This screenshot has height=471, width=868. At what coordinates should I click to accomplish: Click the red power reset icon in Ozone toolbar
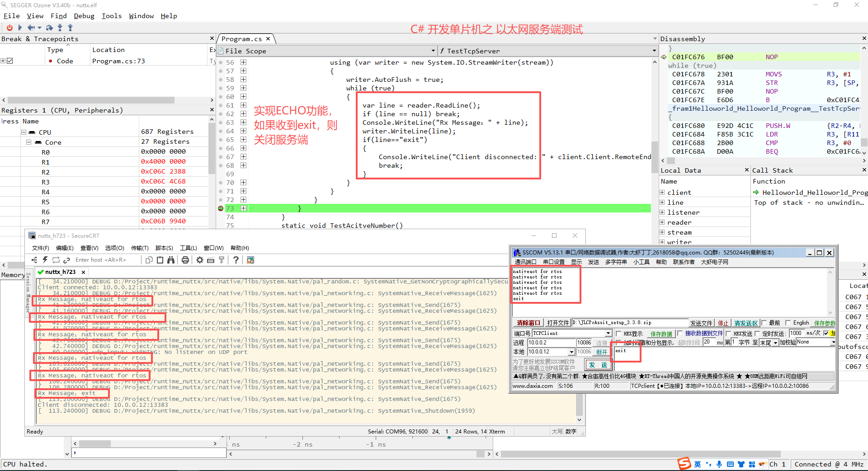click(x=9, y=28)
